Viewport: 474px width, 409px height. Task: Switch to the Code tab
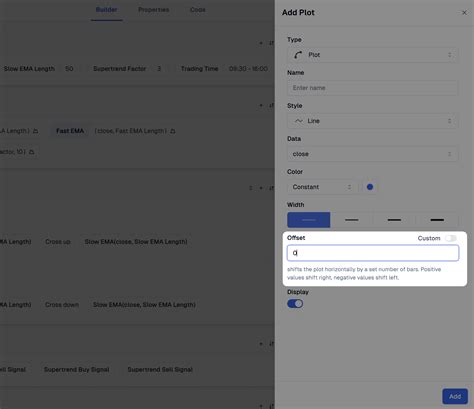(x=198, y=10)
